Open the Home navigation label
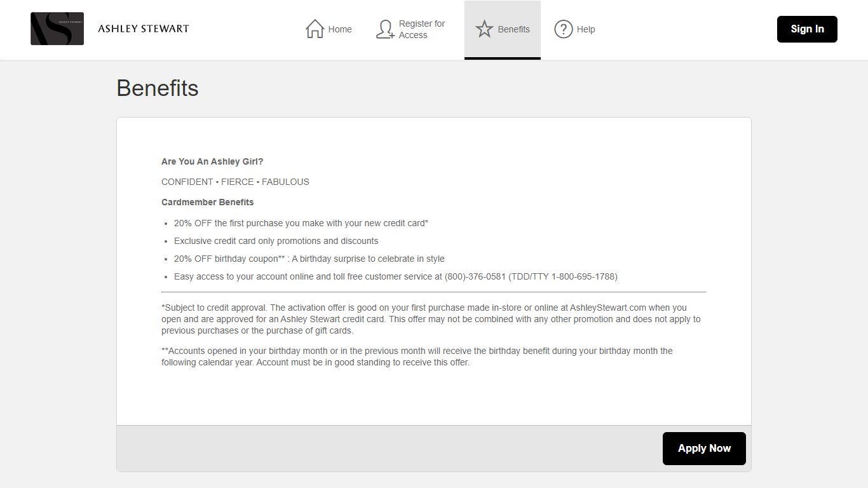The image size is (868, 488). point(340,29)
